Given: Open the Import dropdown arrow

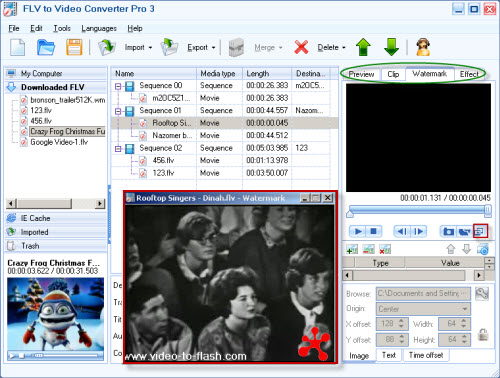Looking at the screenshot, I should tap(150, 48).
